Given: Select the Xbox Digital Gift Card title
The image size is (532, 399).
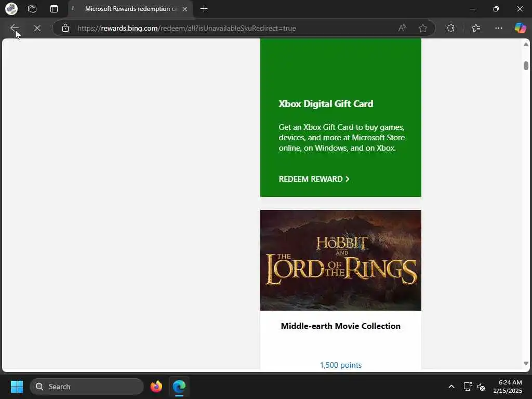Looking at the screenshot, I should pyautogui.click(x=326, y=104).
